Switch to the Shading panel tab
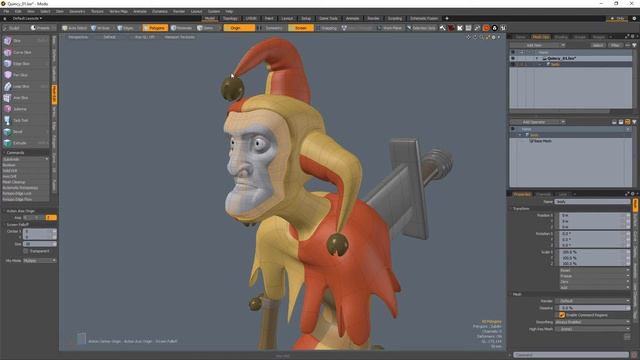The image size is (640, 360). [x=561, y=37]
